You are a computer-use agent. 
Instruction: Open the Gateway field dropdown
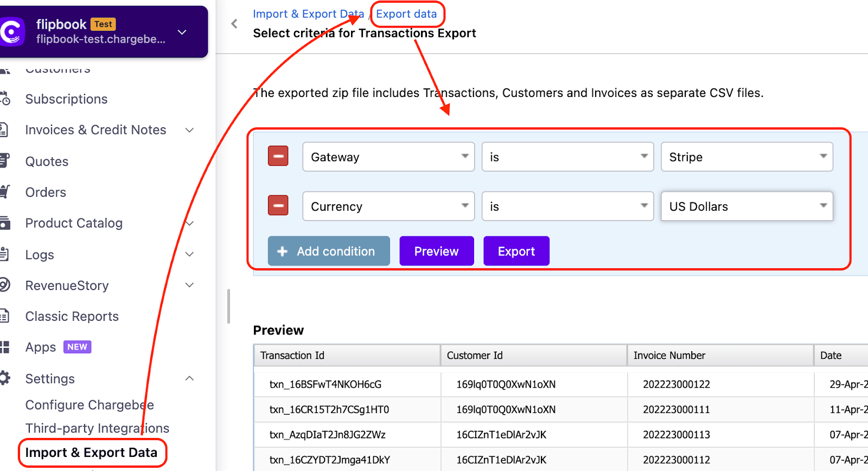point(388,157)
